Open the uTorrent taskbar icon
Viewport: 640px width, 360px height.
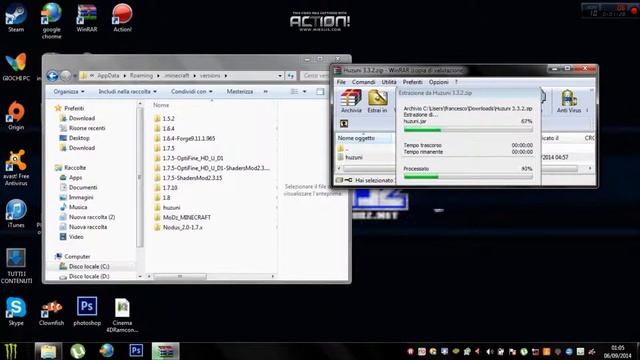click(x=78, y=351)
